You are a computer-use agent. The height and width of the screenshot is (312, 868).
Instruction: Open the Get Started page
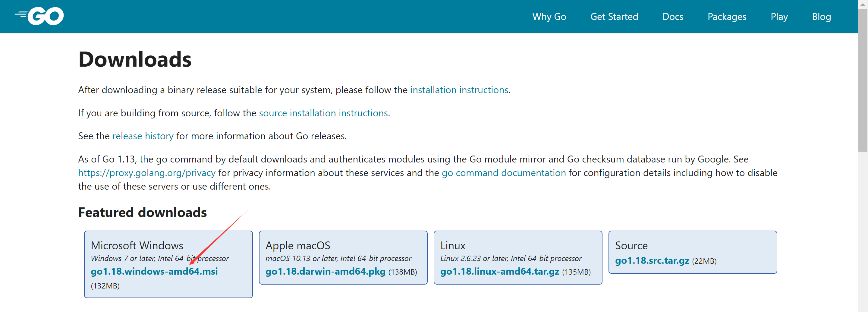point(614,17)
